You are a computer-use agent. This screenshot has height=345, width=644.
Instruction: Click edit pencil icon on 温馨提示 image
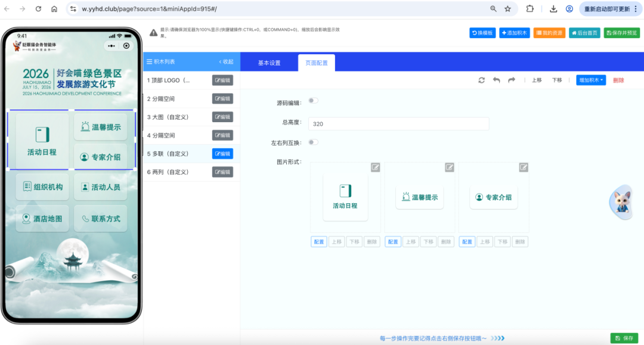click(x=449, y=167)
